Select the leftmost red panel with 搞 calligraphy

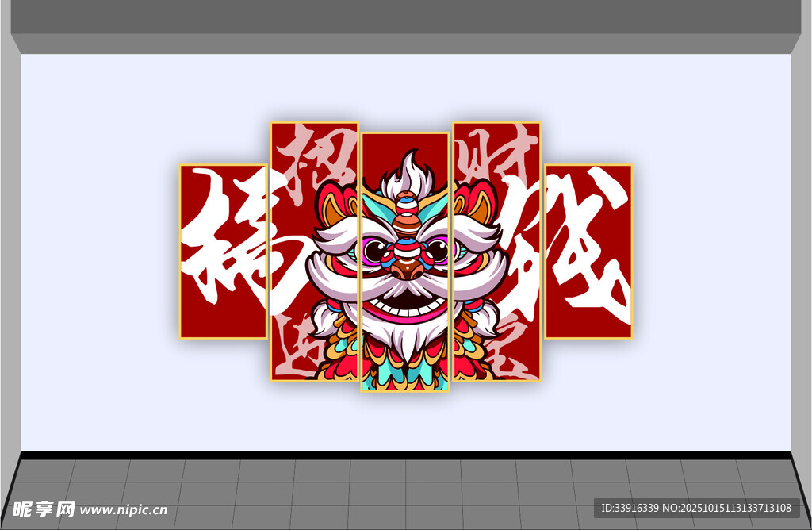click(223, 252)
